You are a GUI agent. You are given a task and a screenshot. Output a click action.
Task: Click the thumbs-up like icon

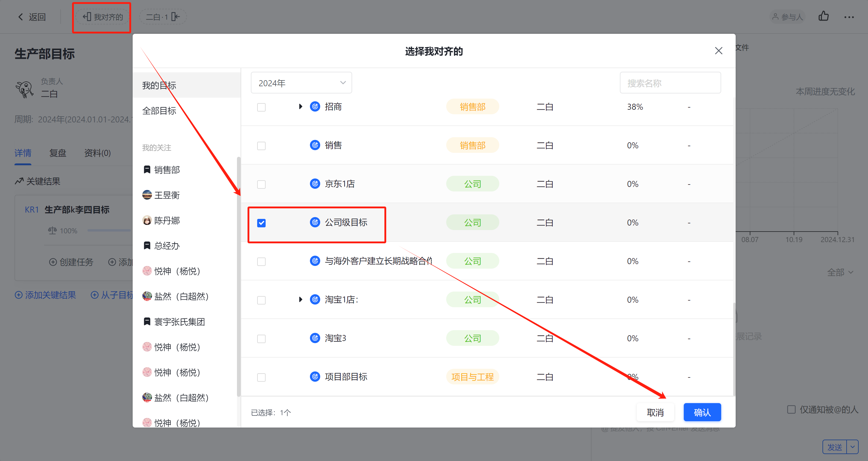point(823,16)
